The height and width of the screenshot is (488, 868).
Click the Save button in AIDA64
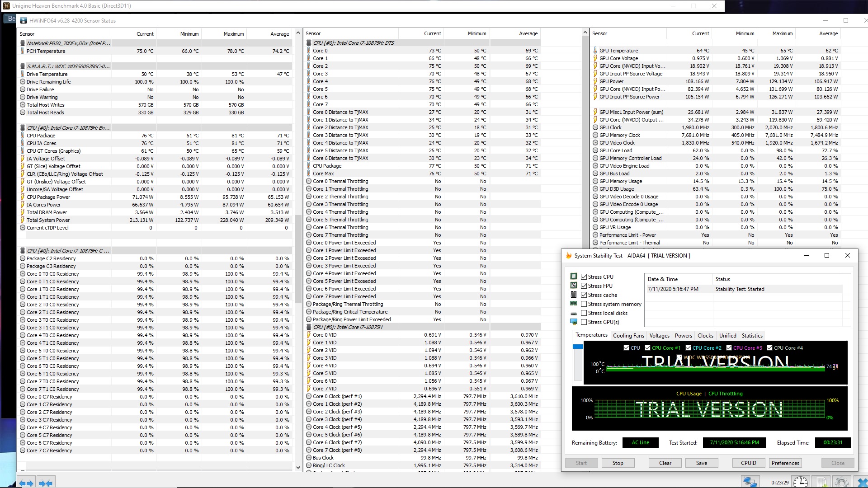pos(702,463)
